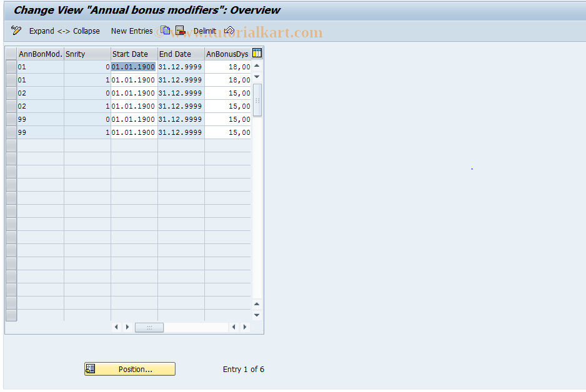Image resolution: width=586 pixels, height=392 pixels.
Task: Click AnBonusDys 18,00 in second row
Action: pyautogui.click(x=227, y=80)
